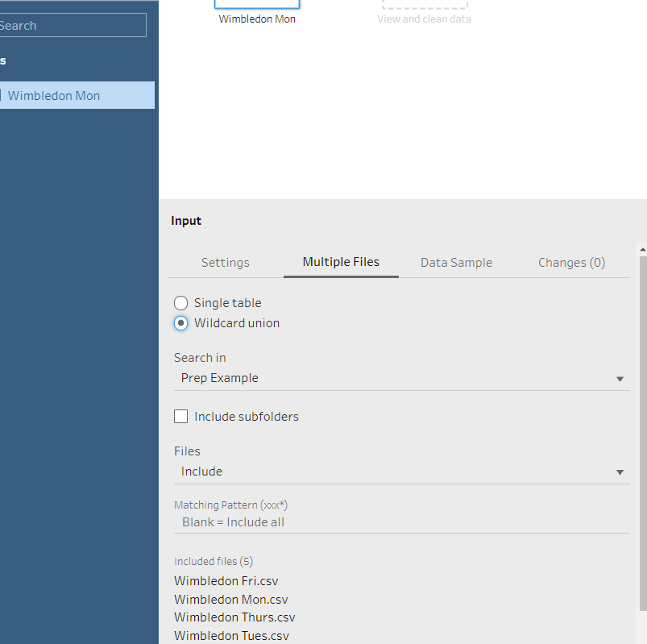Select the Single table radio button
Viewport: 647px width, 644px height.
(180, 303)
